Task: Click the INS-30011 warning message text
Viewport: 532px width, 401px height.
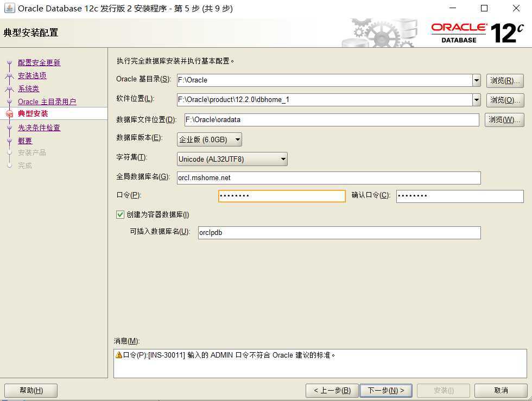Action: point(229,355)
